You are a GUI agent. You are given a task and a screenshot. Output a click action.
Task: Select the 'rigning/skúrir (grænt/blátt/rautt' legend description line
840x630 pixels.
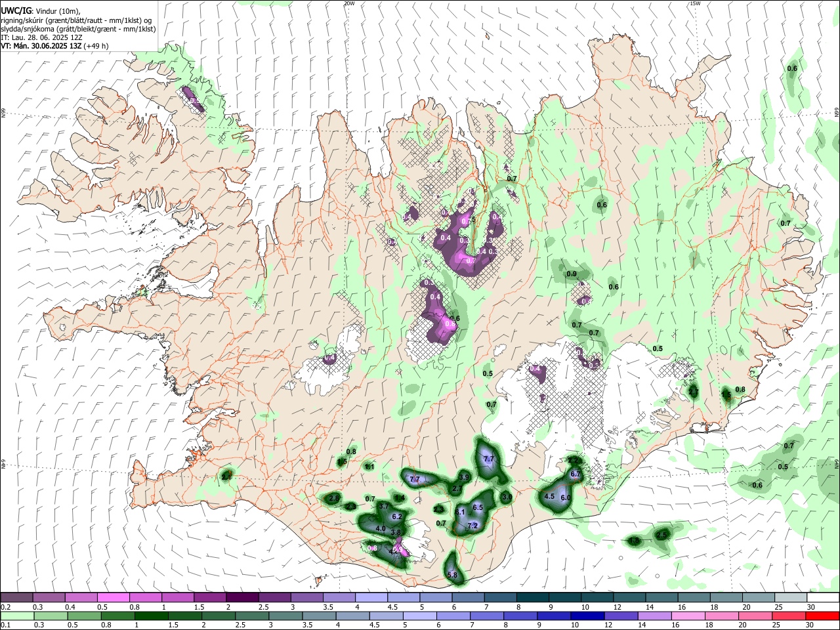76,20
